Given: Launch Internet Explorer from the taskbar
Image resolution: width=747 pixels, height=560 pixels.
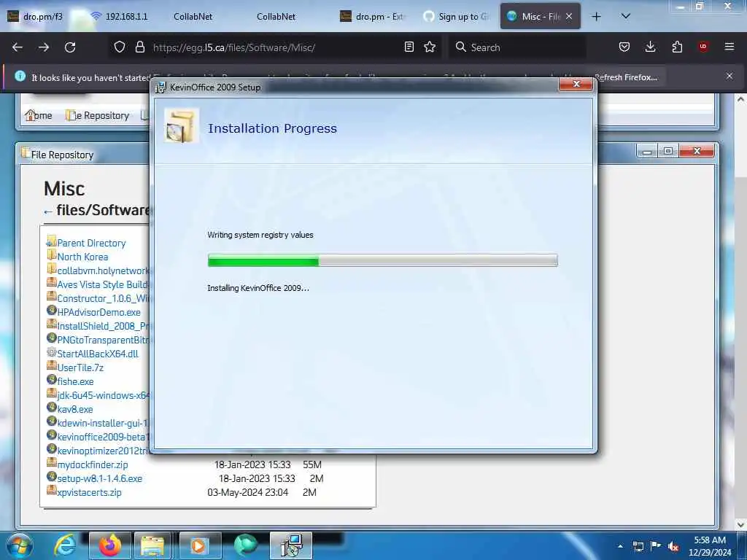Looking at the screenshot, I should 64,545.
